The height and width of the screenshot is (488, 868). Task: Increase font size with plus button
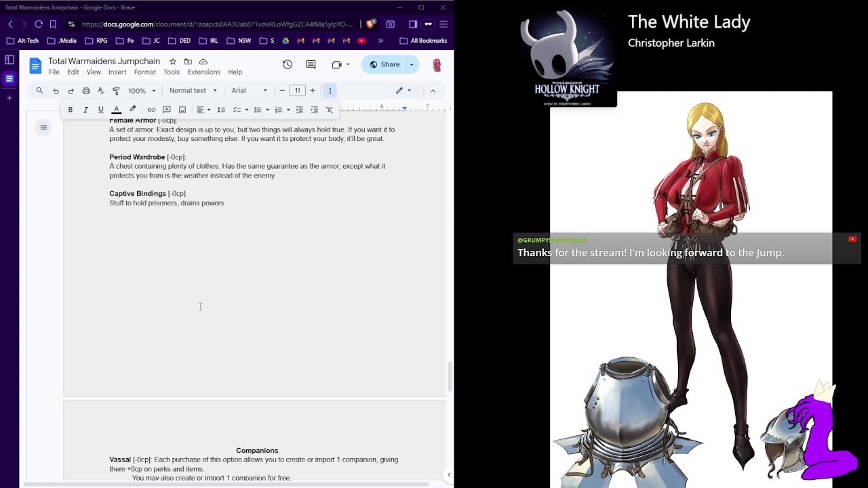pyautogui.click(x=313, y=91)
